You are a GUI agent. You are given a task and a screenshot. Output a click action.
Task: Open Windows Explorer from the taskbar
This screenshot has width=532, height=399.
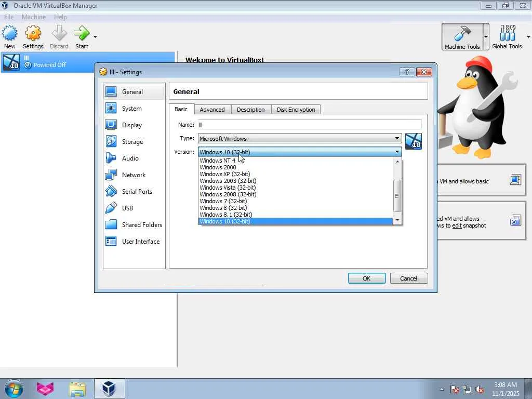point(78,389)
